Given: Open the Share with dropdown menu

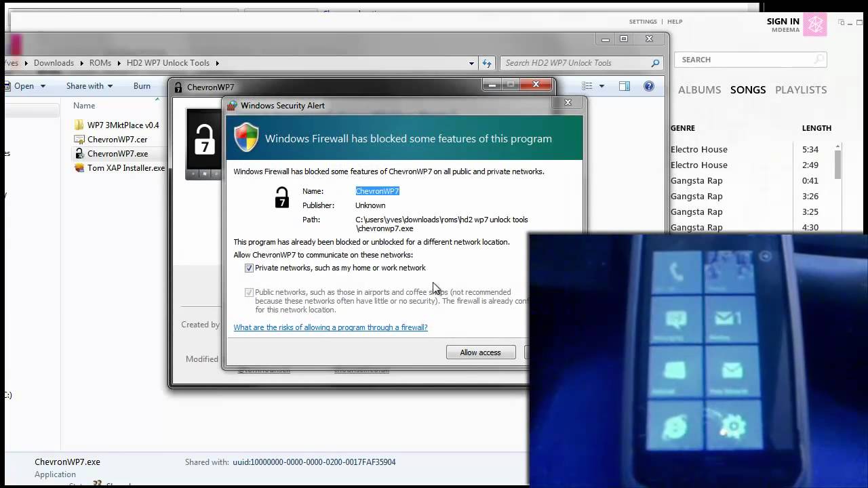Looking at the screenshot, I should pos(90,86).
